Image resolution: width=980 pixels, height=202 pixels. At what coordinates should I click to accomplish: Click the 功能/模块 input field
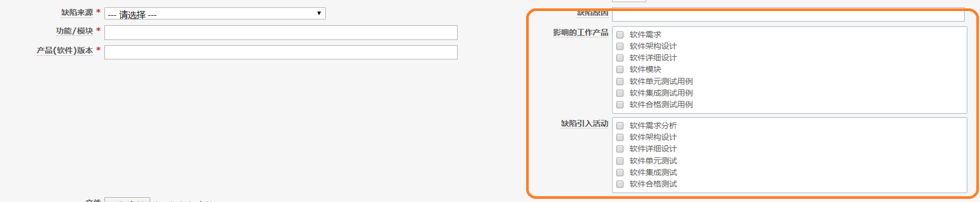click(281, 33)
